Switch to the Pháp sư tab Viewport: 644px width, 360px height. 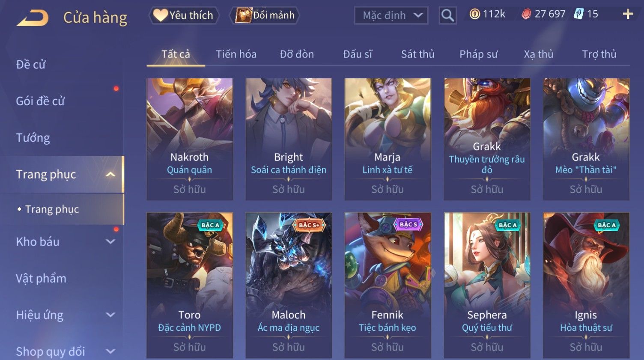(x=478, y=54)
